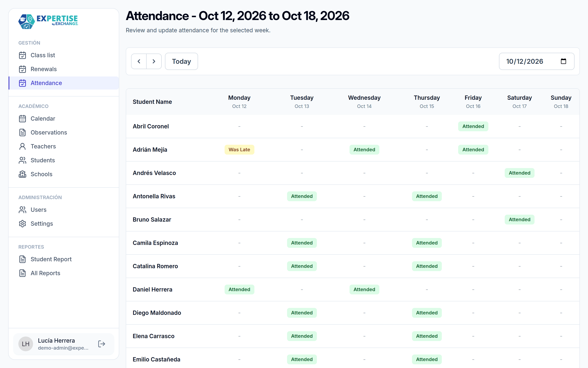This screenshot has width=588, height=368.
Task: Click the Calendar grid icon
Action: [22, 119]
